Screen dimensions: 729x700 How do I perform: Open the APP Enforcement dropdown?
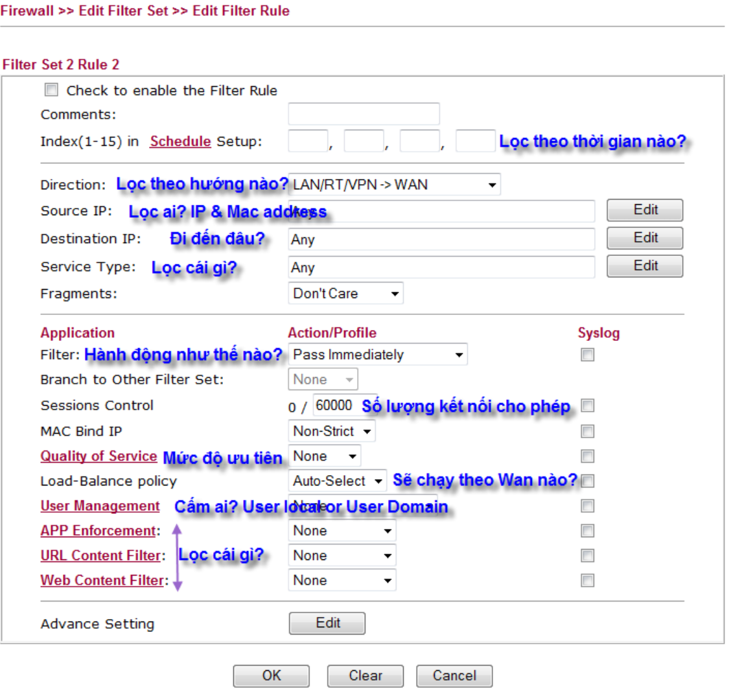pyautogui.click(x=341, y=531)
